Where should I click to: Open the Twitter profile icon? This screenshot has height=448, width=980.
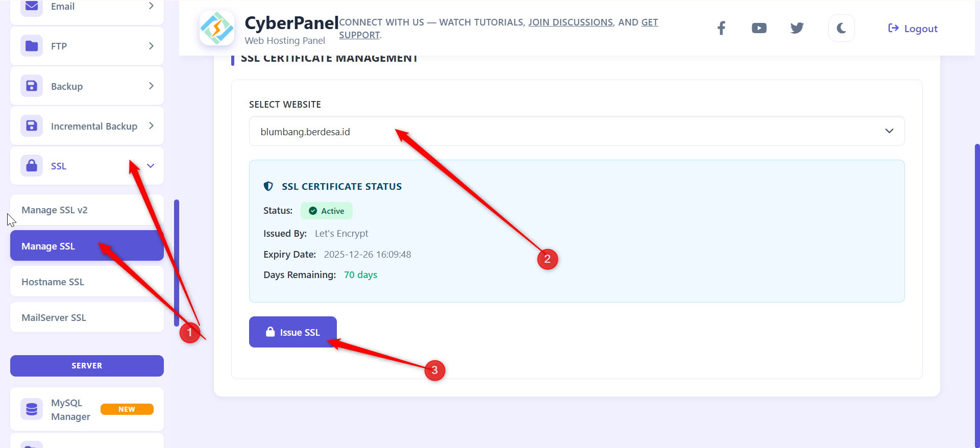click(x=797, y=28)
